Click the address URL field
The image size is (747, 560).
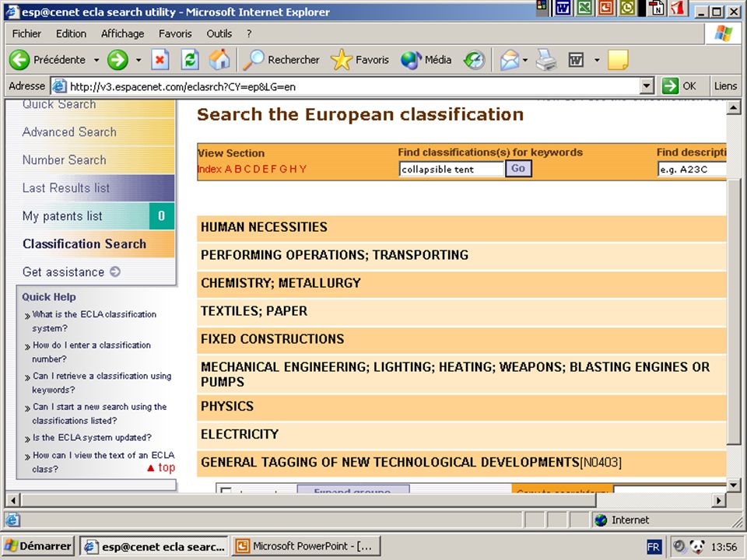[x=353, y=86]
